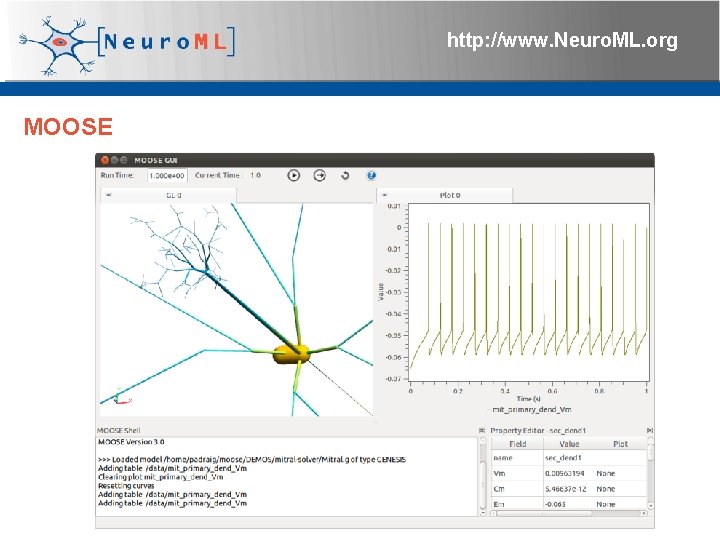Click the 'Loaded model' line in MOOSE Shell
This screenshot has width=720, height=540.
pos(252,459)
